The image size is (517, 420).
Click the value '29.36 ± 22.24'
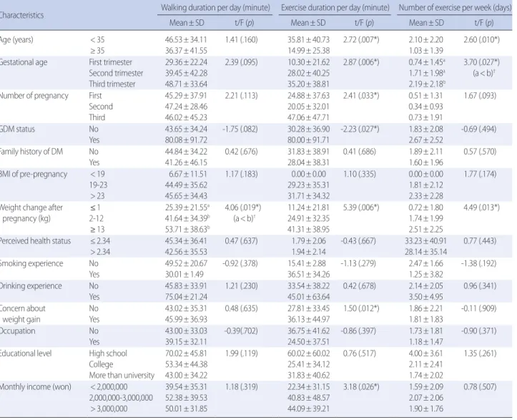coord(187,62)
